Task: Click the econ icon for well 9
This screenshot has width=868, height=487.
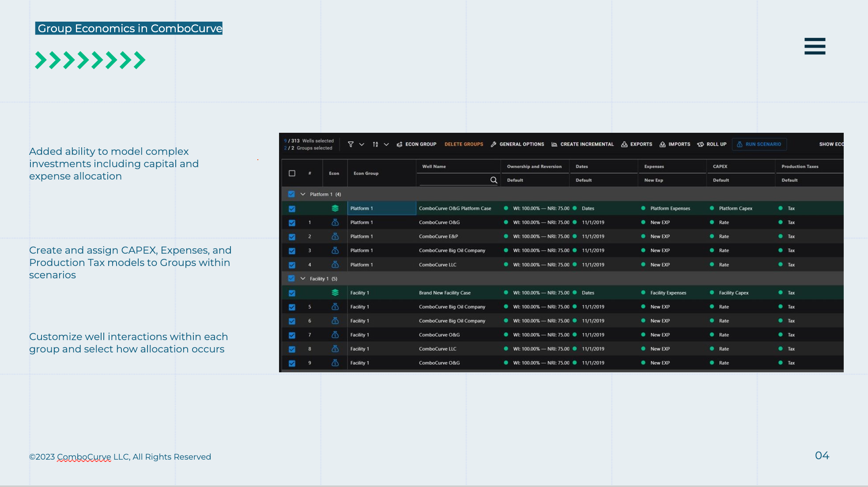Action: pyautogui.click(x=335, y=363)
